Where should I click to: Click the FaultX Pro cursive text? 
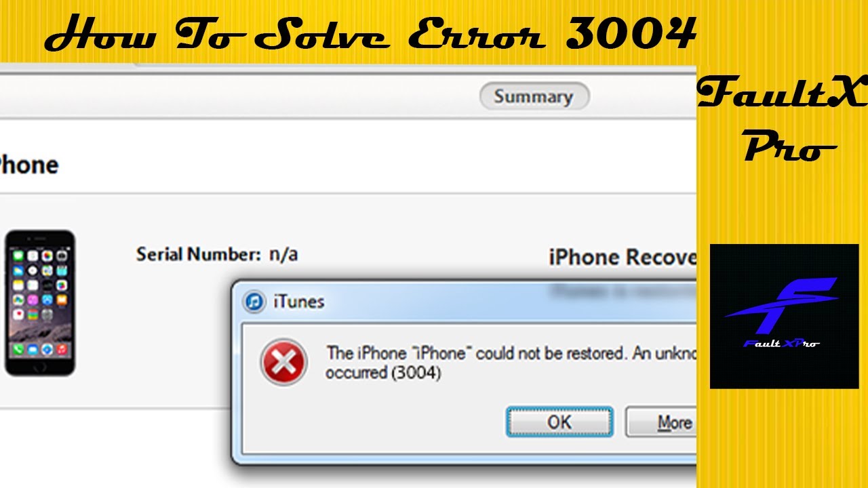tap(783, 119)
